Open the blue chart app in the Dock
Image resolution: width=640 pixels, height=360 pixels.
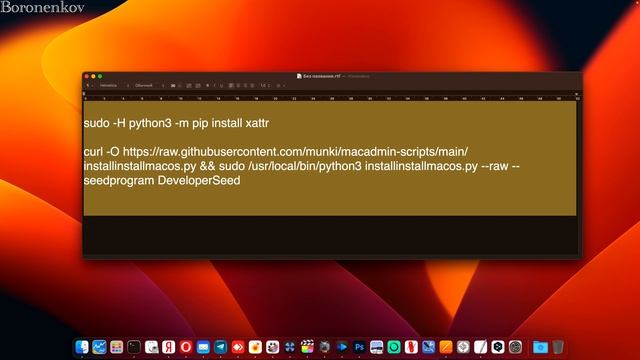99,347
